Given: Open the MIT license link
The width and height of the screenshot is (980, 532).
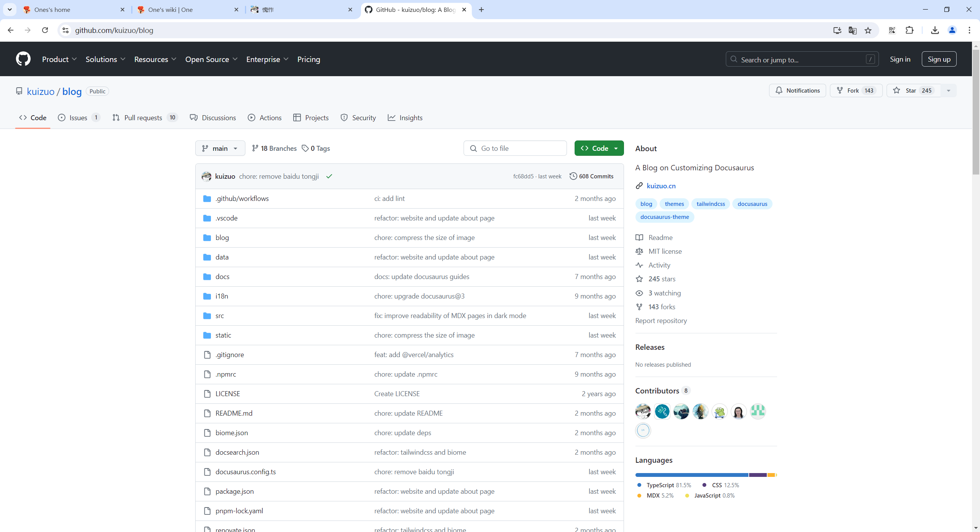Looking at the screenshot, I should coord(665,251).
